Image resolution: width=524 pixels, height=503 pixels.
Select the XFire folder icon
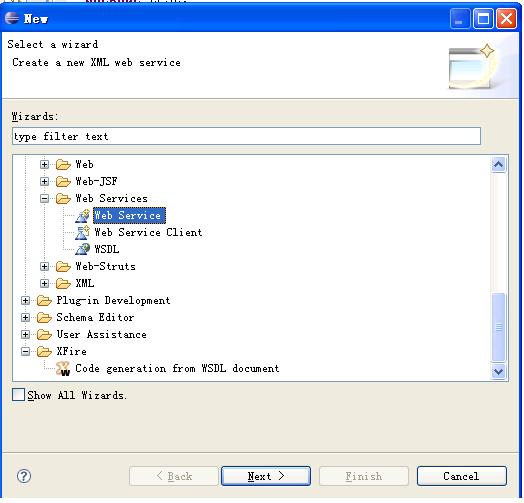tap(44, 352)
